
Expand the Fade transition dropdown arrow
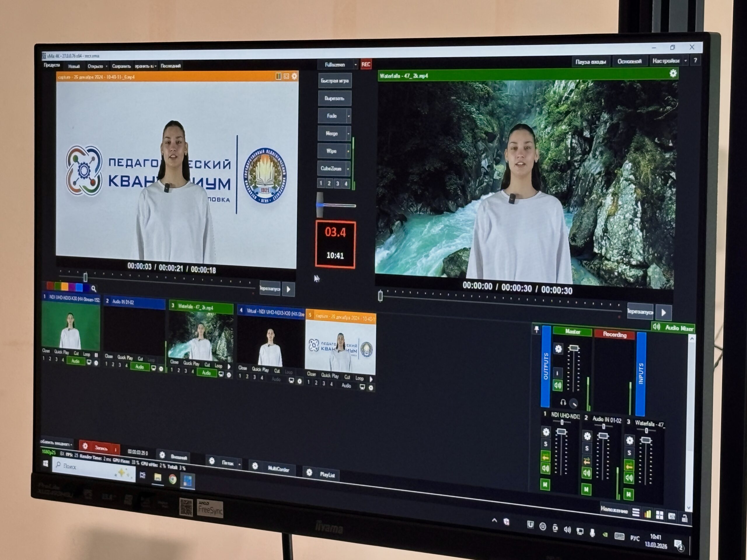tap(348, 116)
